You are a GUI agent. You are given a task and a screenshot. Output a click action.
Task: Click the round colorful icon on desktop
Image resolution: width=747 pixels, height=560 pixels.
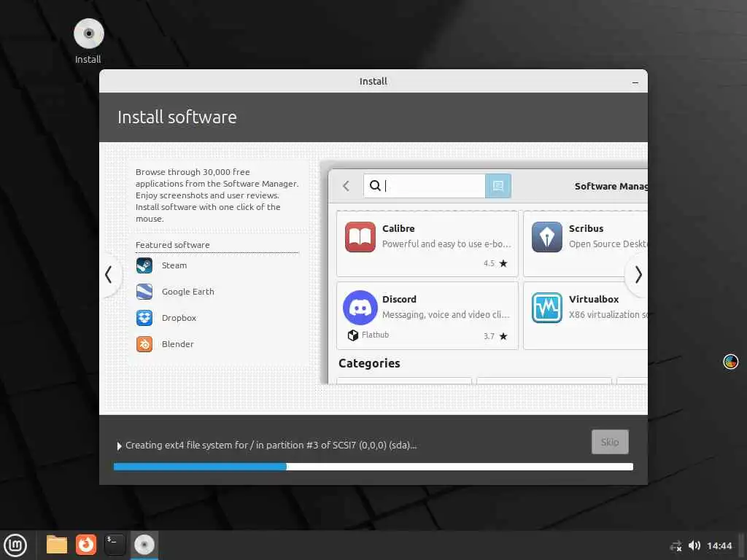[730, 362]
